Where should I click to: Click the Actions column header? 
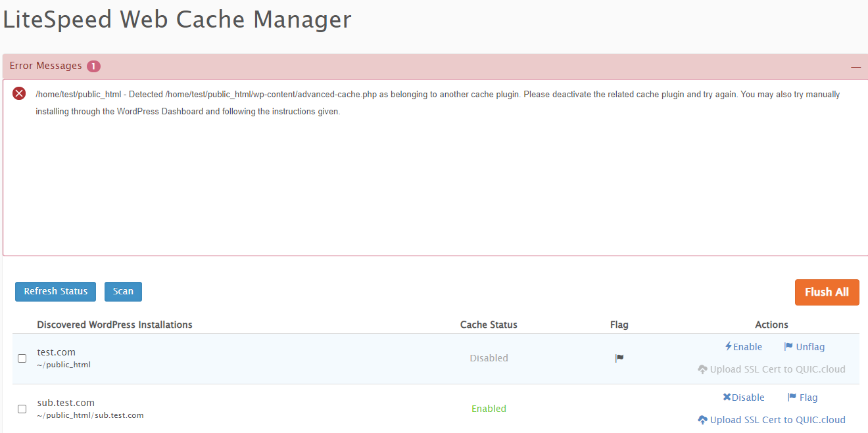point(771,325)
